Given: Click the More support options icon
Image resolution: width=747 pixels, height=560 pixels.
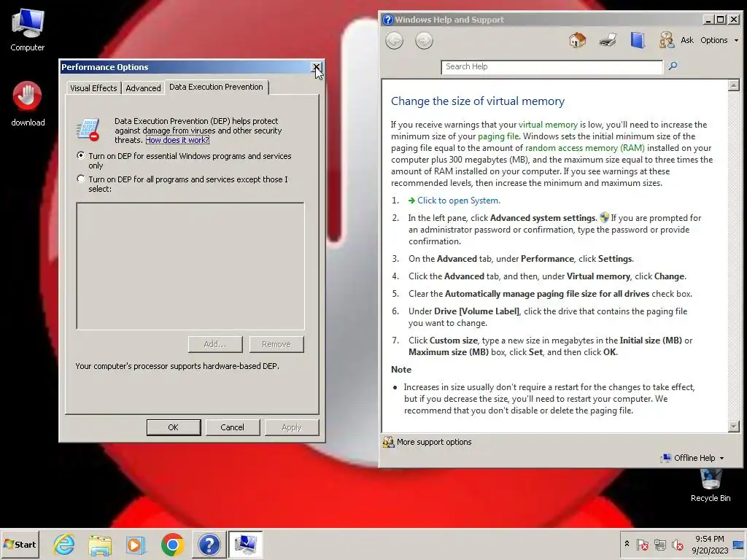Looking at the screenshot, I should (x=388, y=443).
